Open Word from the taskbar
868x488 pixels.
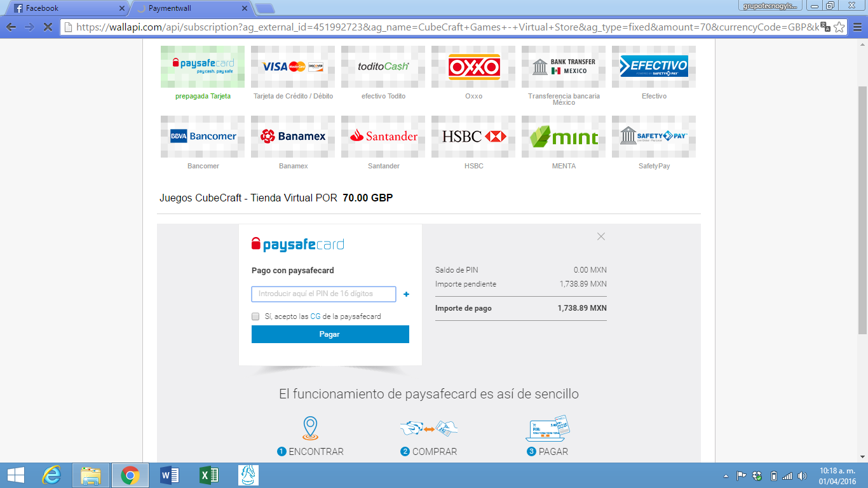click(170, 475)
